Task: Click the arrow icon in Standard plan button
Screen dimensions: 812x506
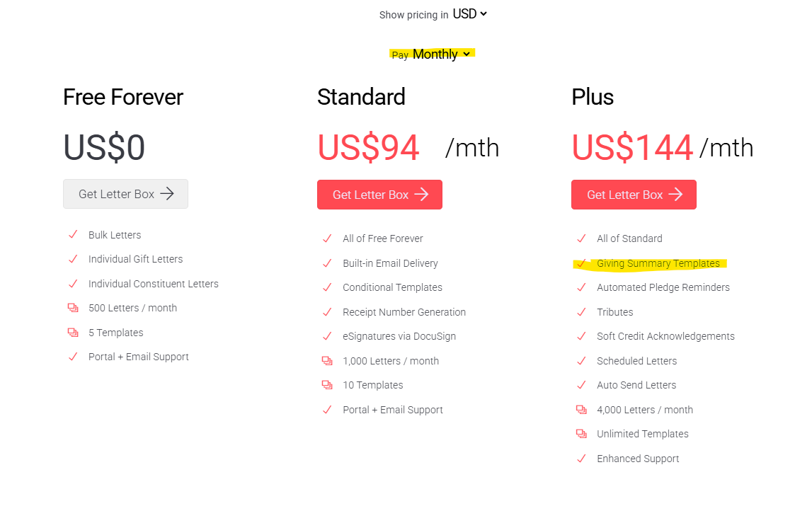Action: click(x=421, y=194)
